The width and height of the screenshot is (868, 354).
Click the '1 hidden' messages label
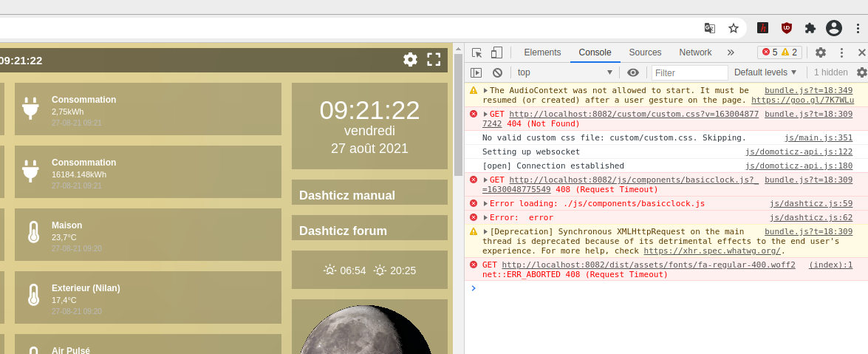(830, 72)
